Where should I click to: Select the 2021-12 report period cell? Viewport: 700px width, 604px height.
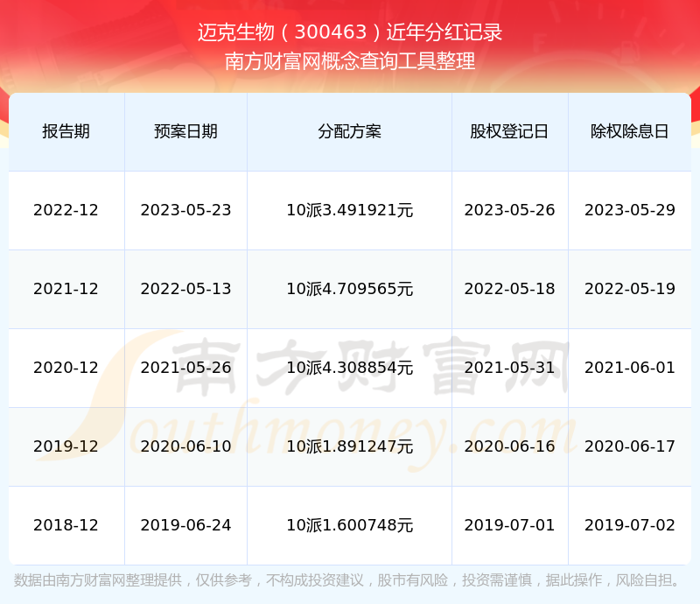pos(66,289)
